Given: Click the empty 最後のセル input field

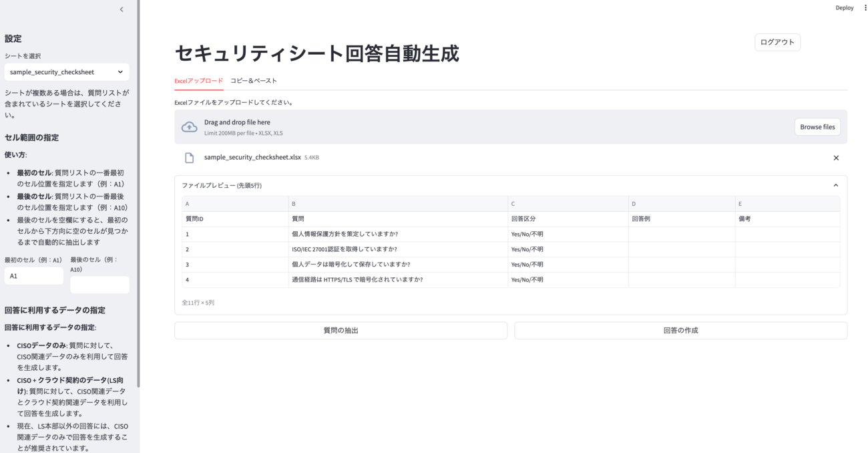Looking at the screenshot, I should 99,284.
